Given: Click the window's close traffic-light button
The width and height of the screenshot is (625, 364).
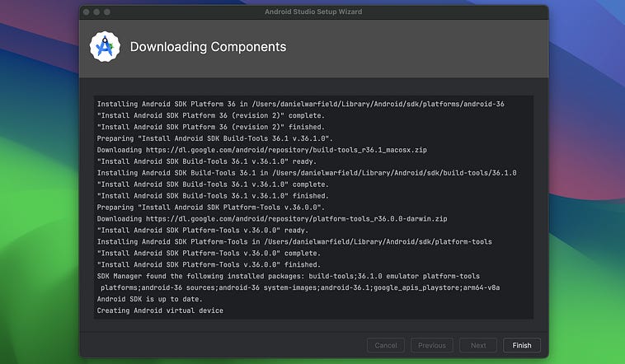Looking at the screenshot, I should point(86,12).
